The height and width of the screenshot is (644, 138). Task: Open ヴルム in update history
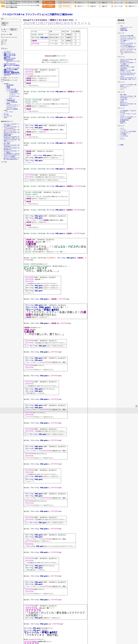(x=122, y=89)
